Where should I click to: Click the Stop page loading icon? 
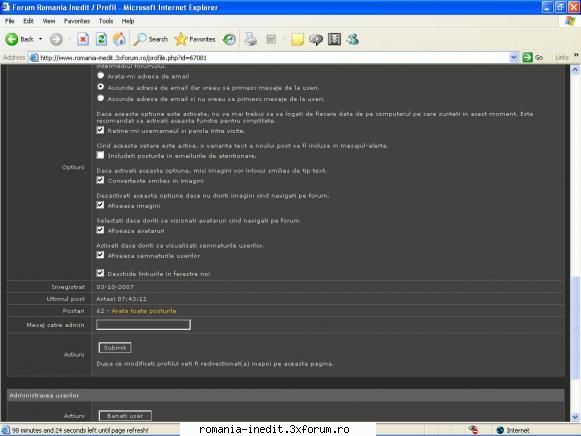click(83, 39)
